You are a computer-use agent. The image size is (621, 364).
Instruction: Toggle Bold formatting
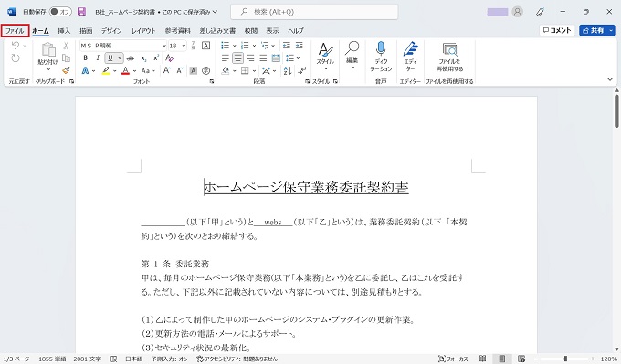tap(85, 58)
